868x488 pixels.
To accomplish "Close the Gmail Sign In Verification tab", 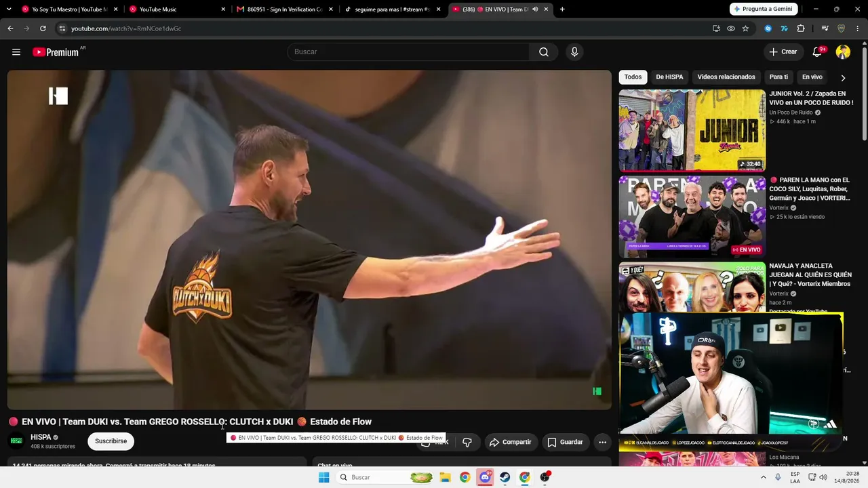I will tap(331, 9).
